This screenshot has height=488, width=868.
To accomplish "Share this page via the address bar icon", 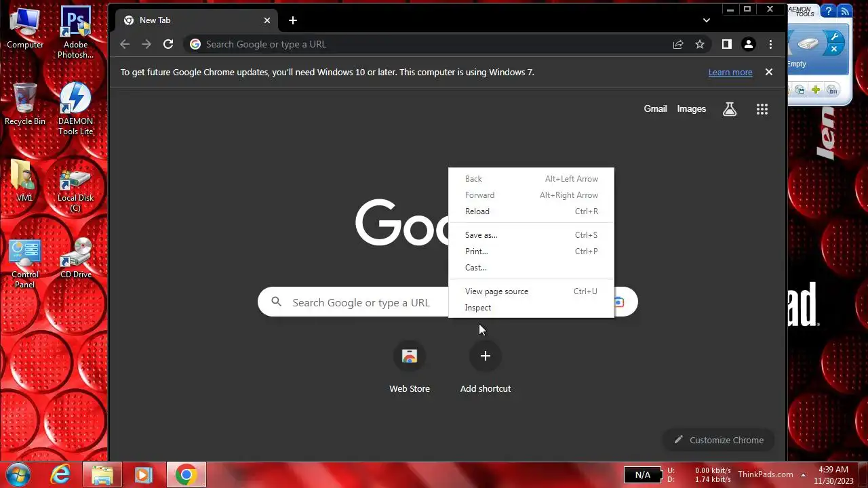I will coord(678,44).
